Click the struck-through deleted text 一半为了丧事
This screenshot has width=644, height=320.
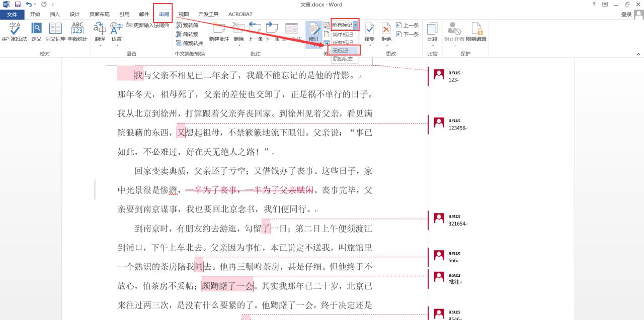(x=211, y=190)
